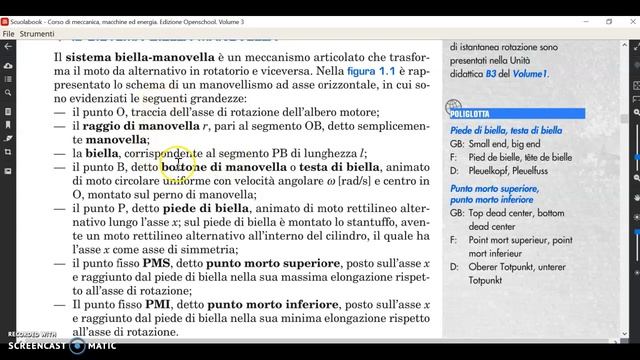This screenshot has height=360, width=640.
Task: Click the bold term 'sistema biella-manovella'
Action: pyautogui.click(x=140, y=57)
